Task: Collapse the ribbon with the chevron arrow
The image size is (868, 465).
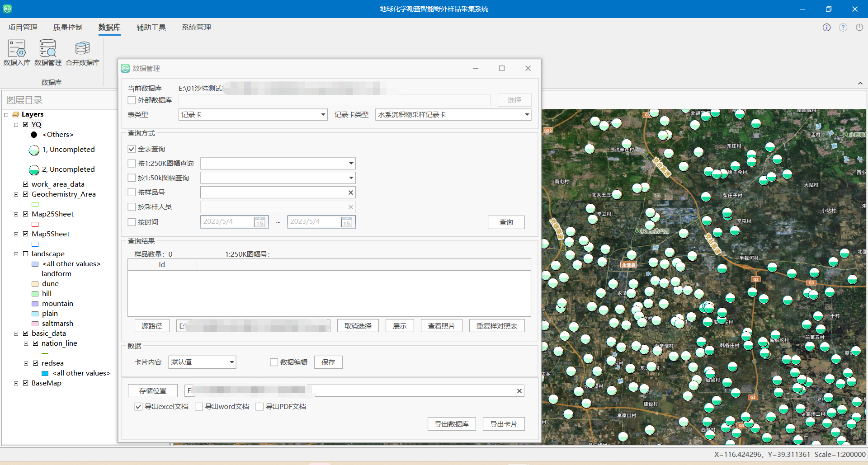Action: (860, 83)
